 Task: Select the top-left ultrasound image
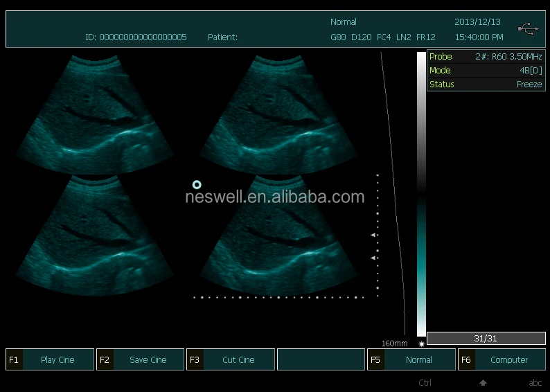pyautogui.click(x=95, y=114)
